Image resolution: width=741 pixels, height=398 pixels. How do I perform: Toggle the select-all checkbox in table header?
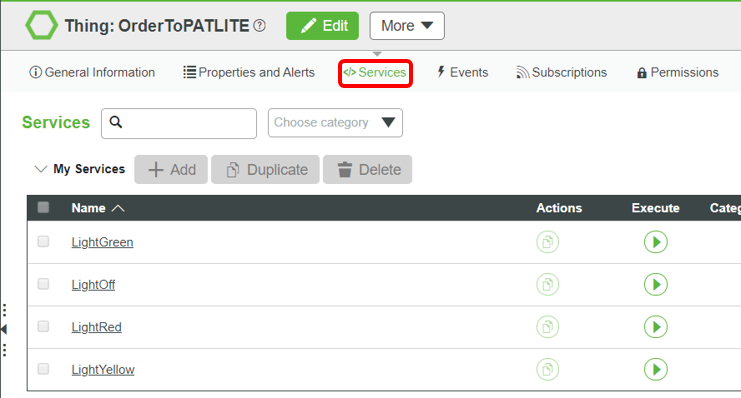tap(43, 208)
